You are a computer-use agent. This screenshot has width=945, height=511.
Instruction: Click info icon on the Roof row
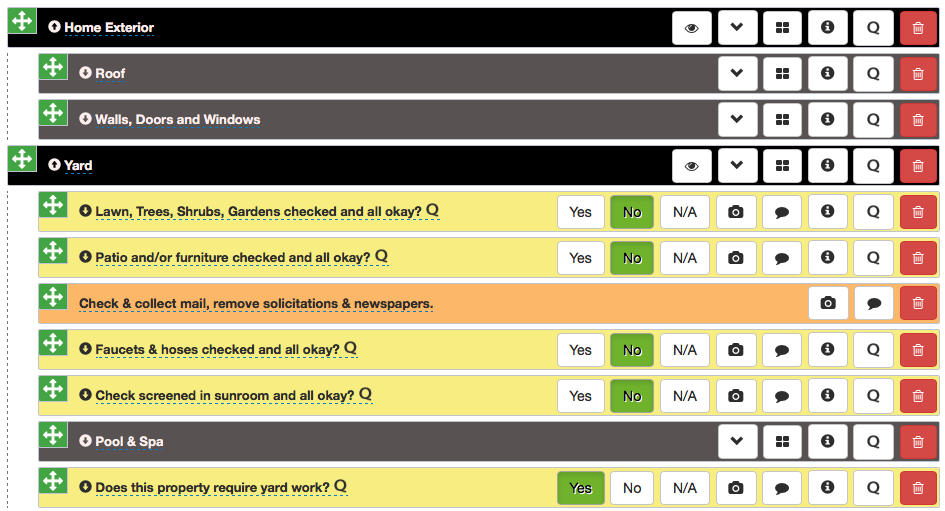tap(827, 74)
